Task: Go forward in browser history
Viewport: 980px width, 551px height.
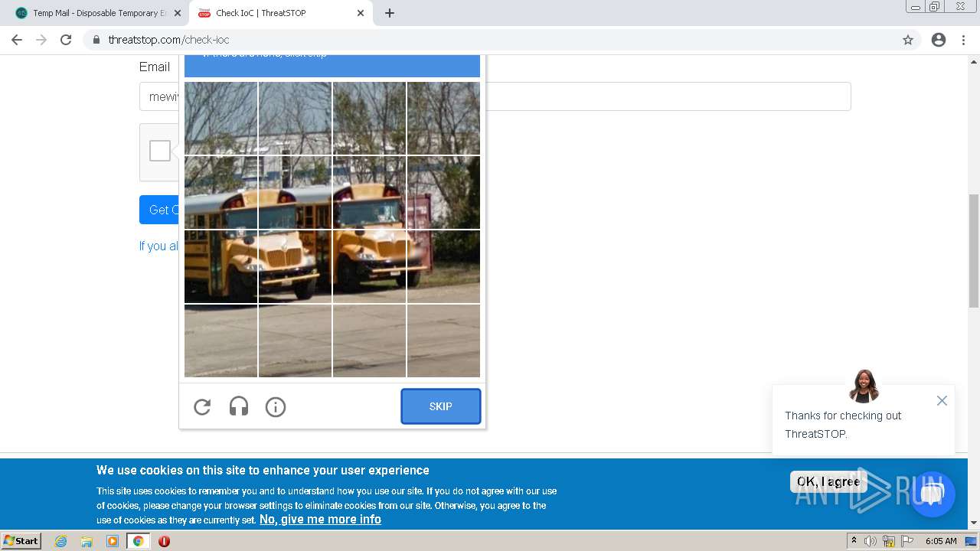Action: tap(41, 40)
